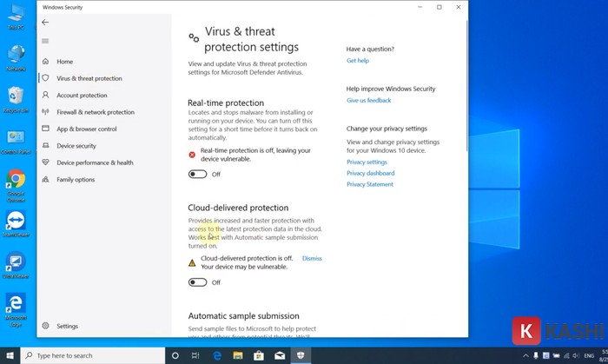Open Microsoft Store from taskbar
This screenshot has width=608, height=364.
pyautogui.click(x=259, y=355)
